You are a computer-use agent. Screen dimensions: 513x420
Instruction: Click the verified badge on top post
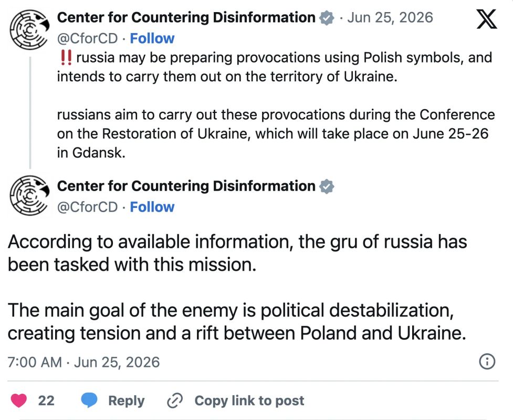pos(327,18)
